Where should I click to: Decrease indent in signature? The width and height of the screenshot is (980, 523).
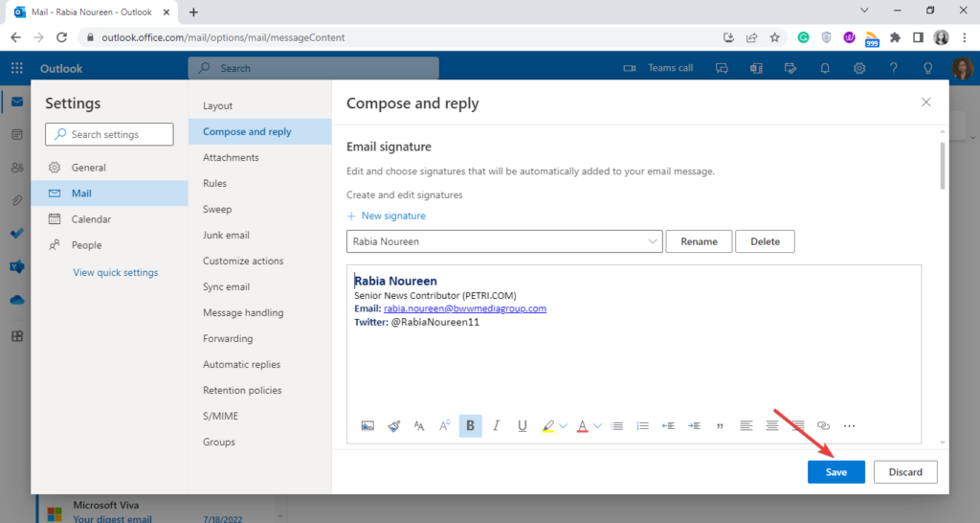[x=668, y=426]
